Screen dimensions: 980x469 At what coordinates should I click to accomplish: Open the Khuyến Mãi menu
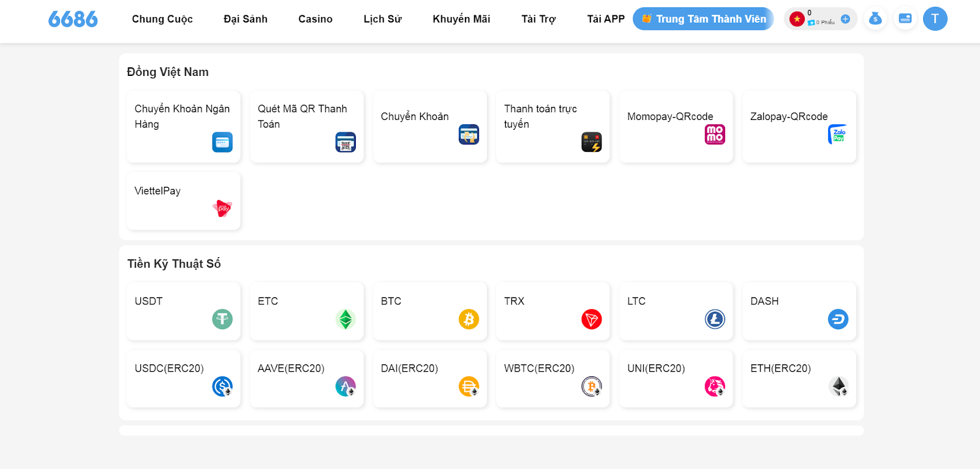point(461,19)
